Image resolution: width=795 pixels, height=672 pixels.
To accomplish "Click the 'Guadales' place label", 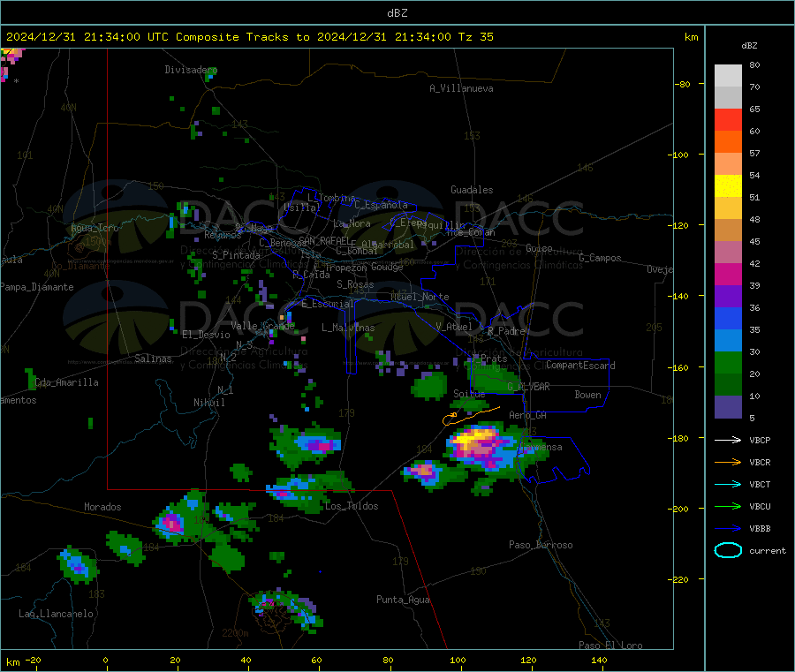I will pos(472,190).
